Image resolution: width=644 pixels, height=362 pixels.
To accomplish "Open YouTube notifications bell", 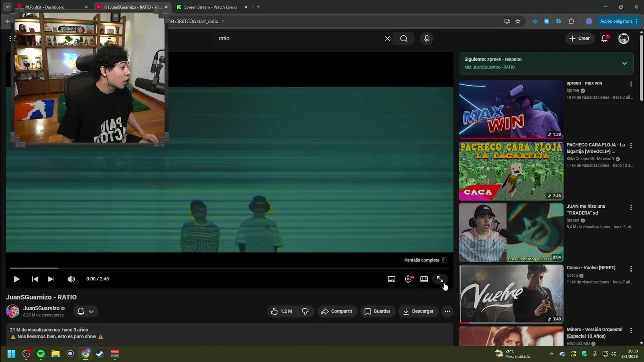I will [605, 38].
